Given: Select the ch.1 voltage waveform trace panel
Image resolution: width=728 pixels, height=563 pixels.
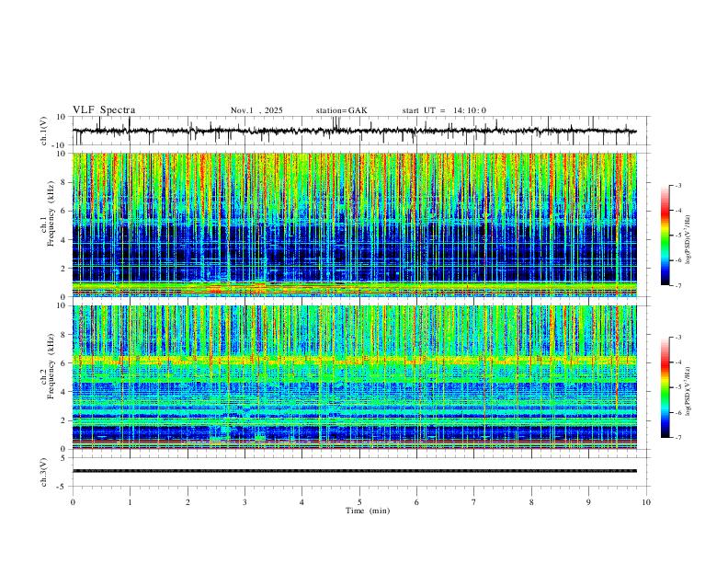Looking at the screenshot, I should pos(361,131).
